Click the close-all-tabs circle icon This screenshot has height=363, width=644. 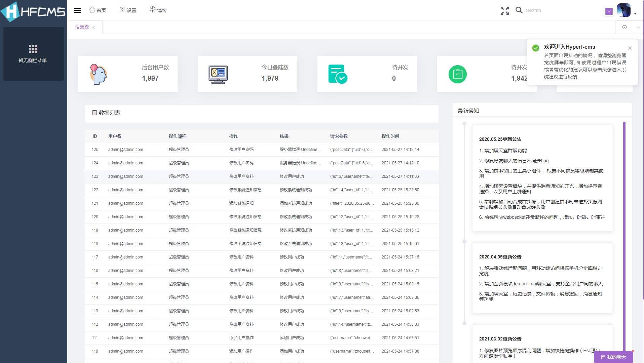[624, 27]
